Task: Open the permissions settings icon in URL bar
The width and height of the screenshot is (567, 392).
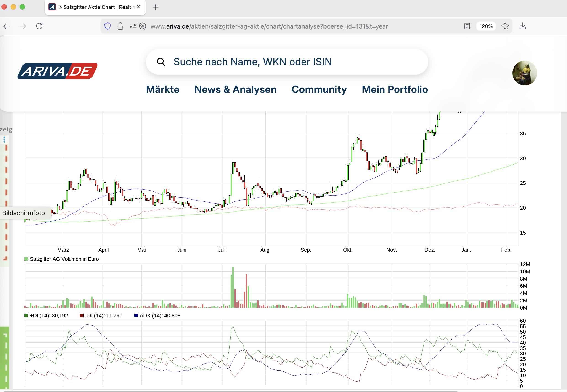Action: [133, 26]
